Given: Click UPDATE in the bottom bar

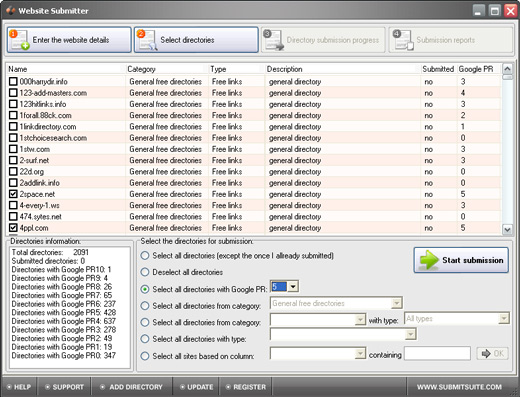Looking at the screenshot, I should tap(196, 387).
